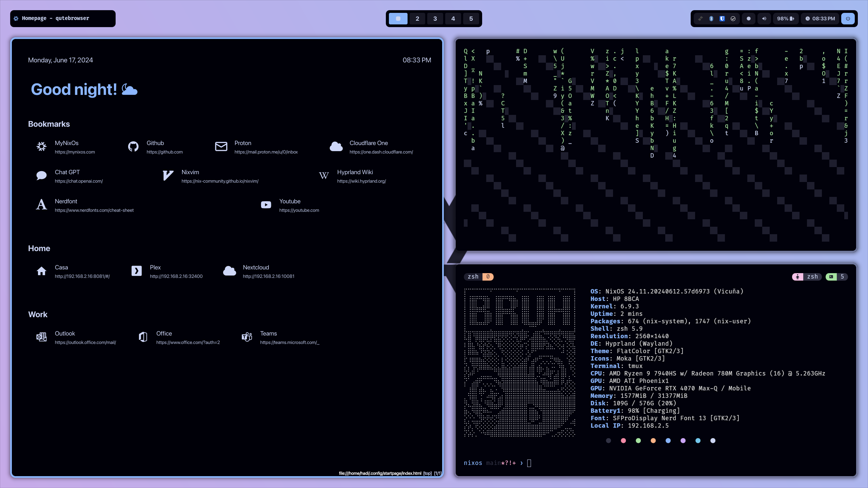Image resolution: width=868 pixels, height=488 pixels.
Task: Toggle the round dot indicator in the bar
Action: 749,19
